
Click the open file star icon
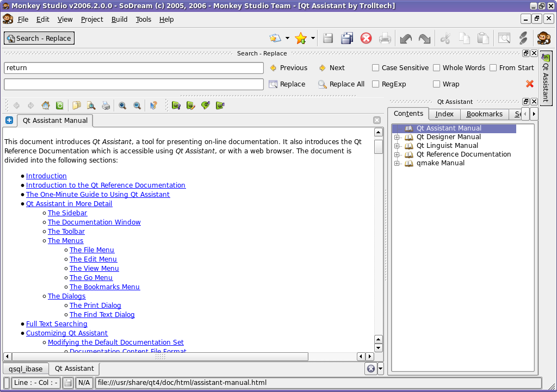(300, 38)
